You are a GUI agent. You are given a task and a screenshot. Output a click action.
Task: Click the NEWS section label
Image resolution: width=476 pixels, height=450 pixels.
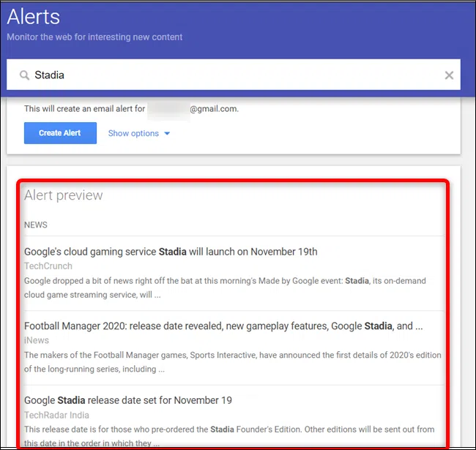tap(36, 225)
